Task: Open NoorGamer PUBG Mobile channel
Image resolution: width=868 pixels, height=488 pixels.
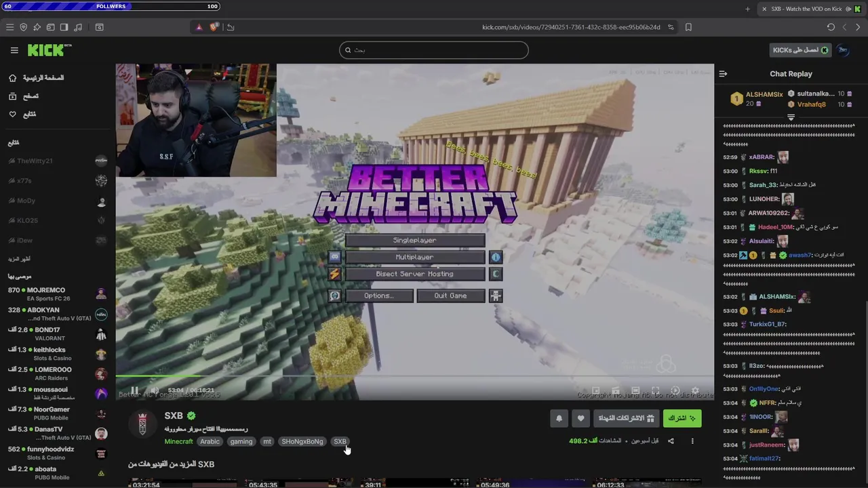Action: pyautogui.click(x=58, y=413)
